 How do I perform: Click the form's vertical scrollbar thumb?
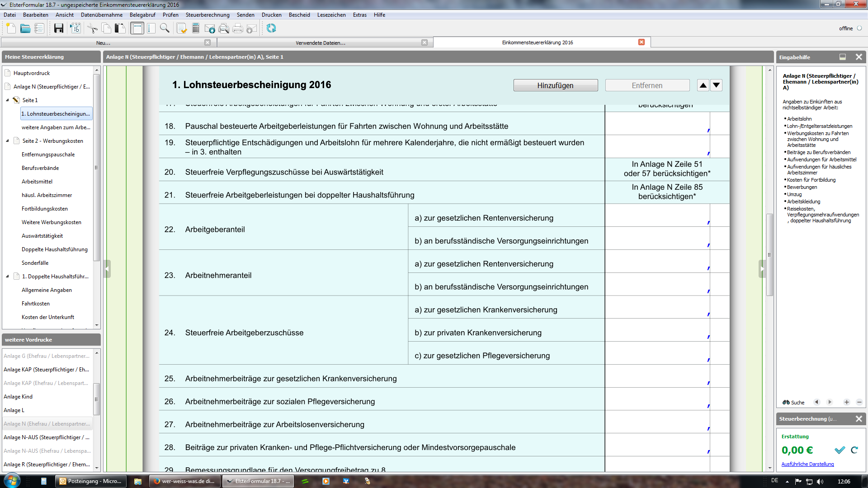(x=769, y=255)
